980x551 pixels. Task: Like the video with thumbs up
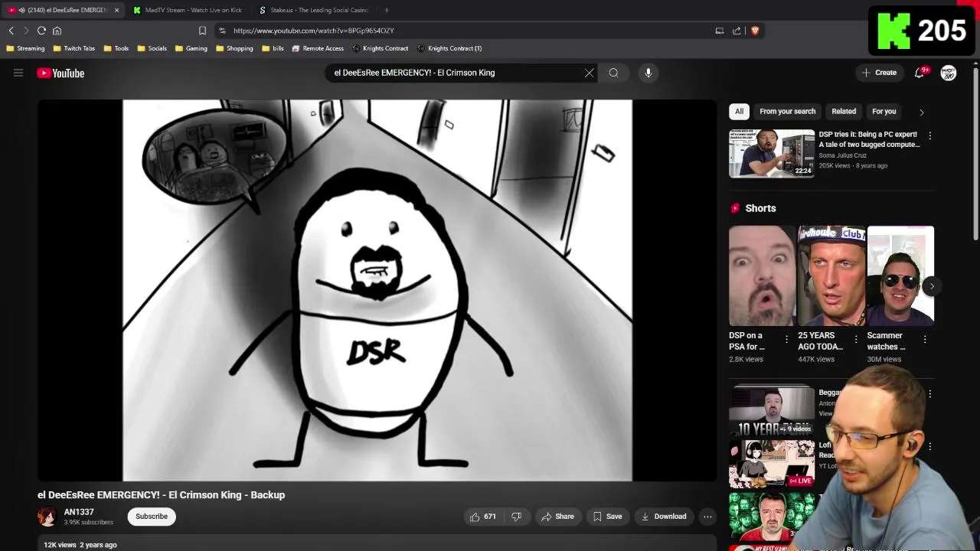tap(482, 517)
